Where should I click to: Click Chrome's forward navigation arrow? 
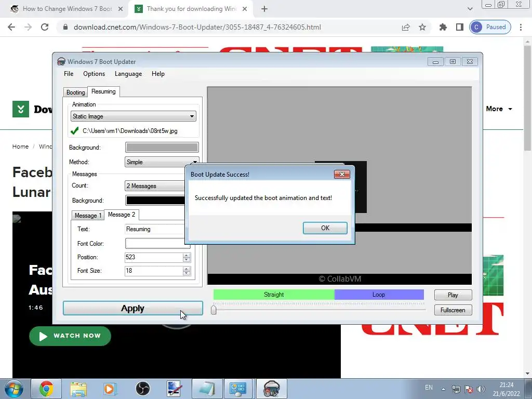(x=28, y=27)
